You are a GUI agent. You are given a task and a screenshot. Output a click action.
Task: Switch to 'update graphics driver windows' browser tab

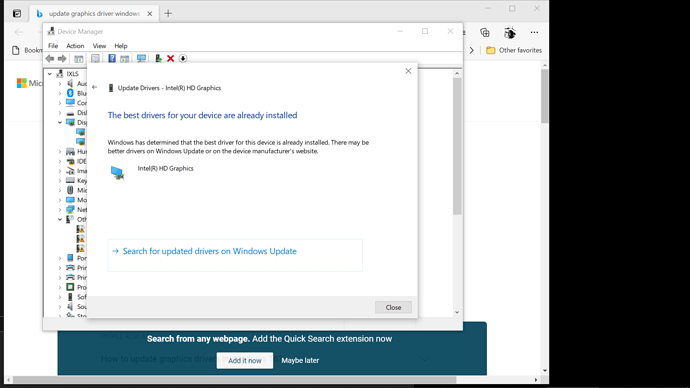coord(94,14)
